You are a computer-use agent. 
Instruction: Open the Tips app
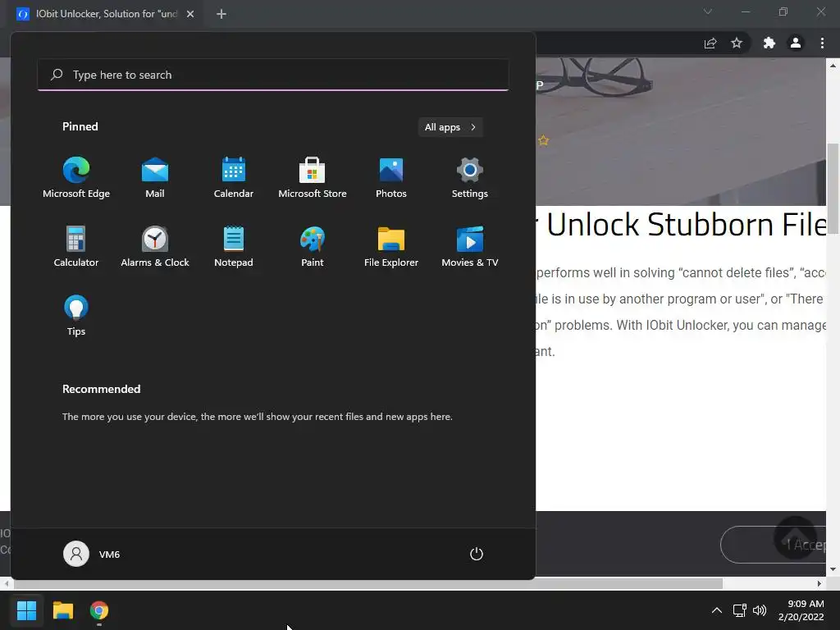(76, 316)
